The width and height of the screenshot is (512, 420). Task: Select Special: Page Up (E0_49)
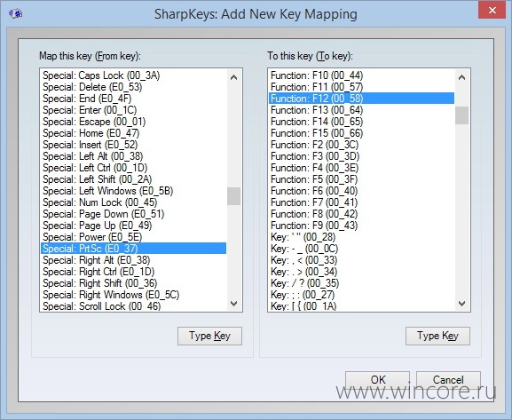point(133,226)
